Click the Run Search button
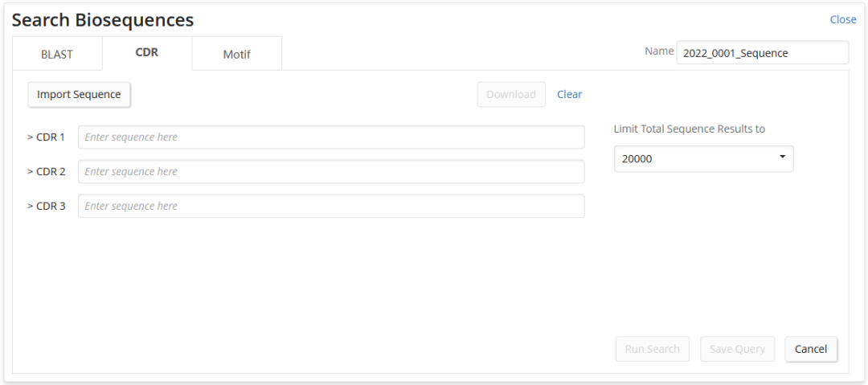Viewport: 868px width, 385px height. point(652,349)
